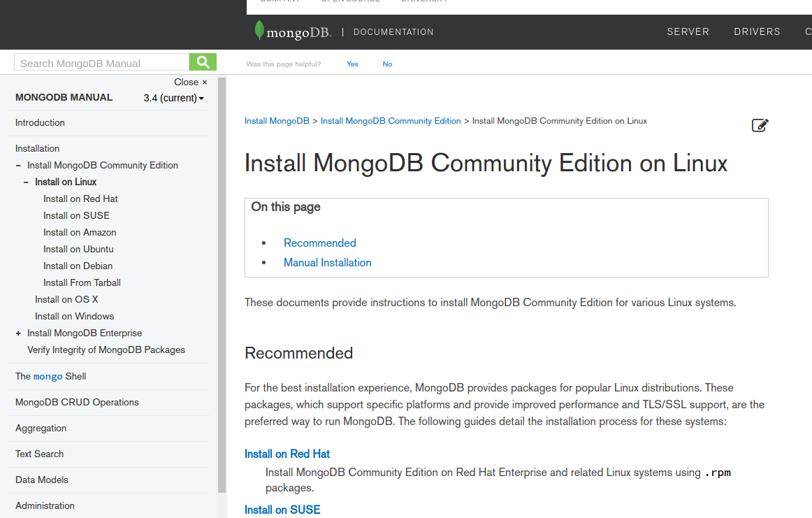Open MongoDB CRUD Operations sidebar section

tap(77, 403)
